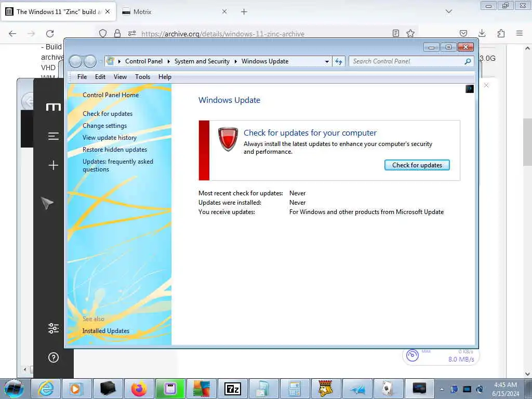Open a new Firefox tab
This screenshot has height=399, width=532.
click(x=244, y=11)
